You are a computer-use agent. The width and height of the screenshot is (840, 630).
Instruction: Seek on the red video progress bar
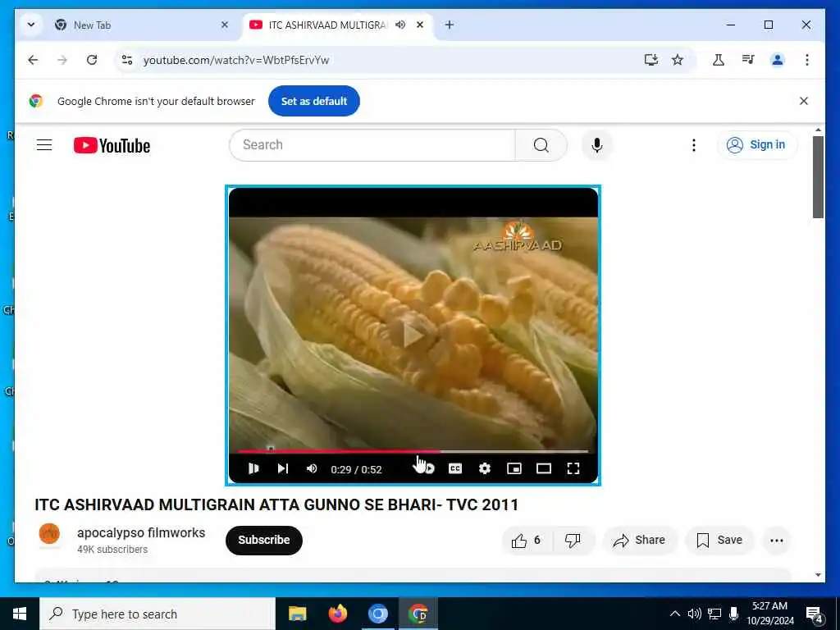tap(413, 452)
